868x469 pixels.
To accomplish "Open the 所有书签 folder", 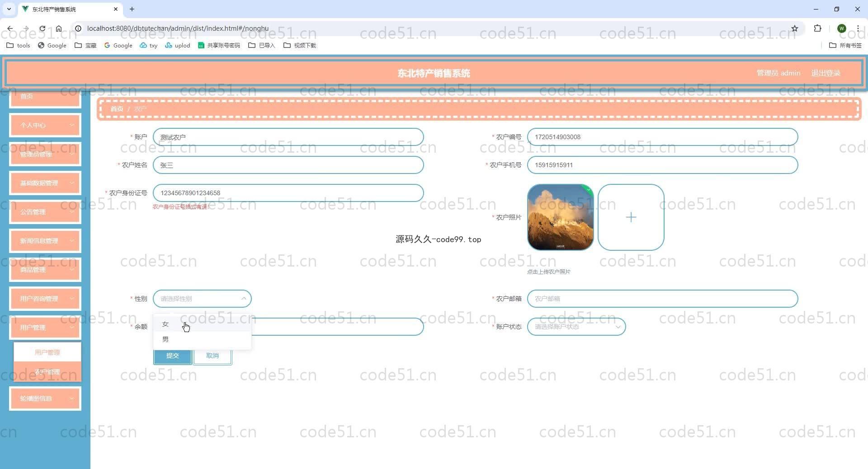I will 845,45.
